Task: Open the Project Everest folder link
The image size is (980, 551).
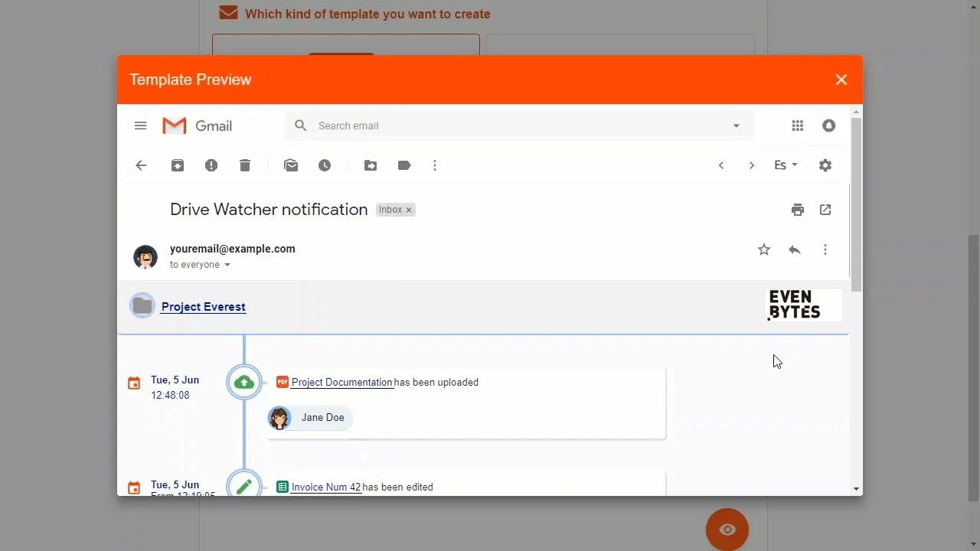Action: point(204,307)
